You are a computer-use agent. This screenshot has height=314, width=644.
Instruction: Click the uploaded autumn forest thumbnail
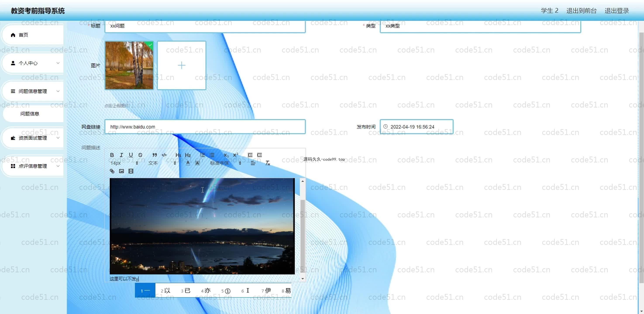[x=129, y=65]
